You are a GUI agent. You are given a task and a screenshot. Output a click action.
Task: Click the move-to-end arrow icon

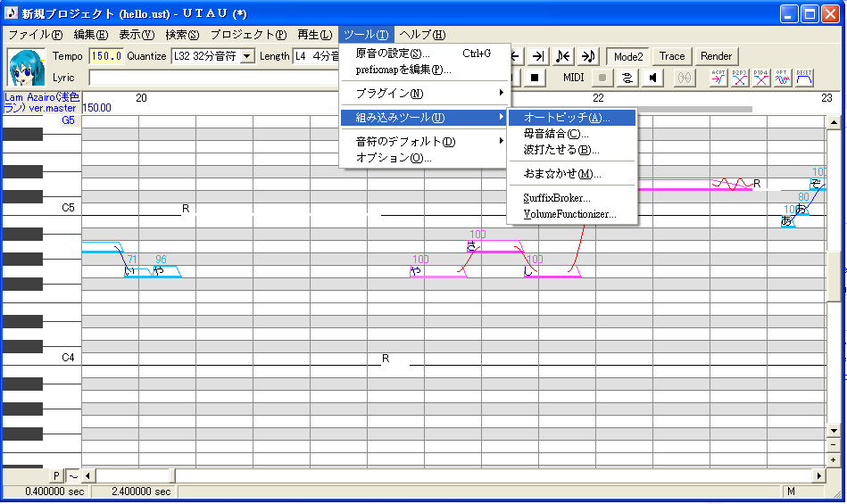pyautogui.click(x=537, y=56)
